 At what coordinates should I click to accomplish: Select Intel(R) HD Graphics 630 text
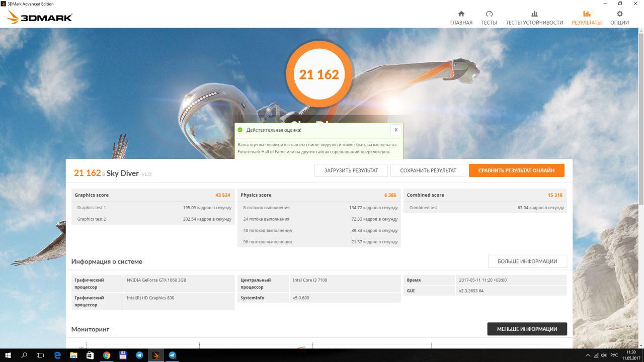click(x=150, y=298)
